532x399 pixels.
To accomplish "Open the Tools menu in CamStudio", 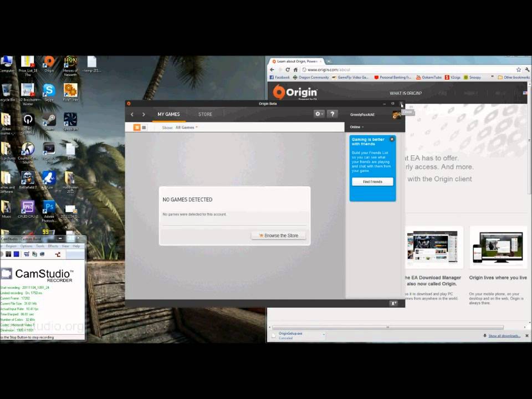I will [x=40, y=246].
